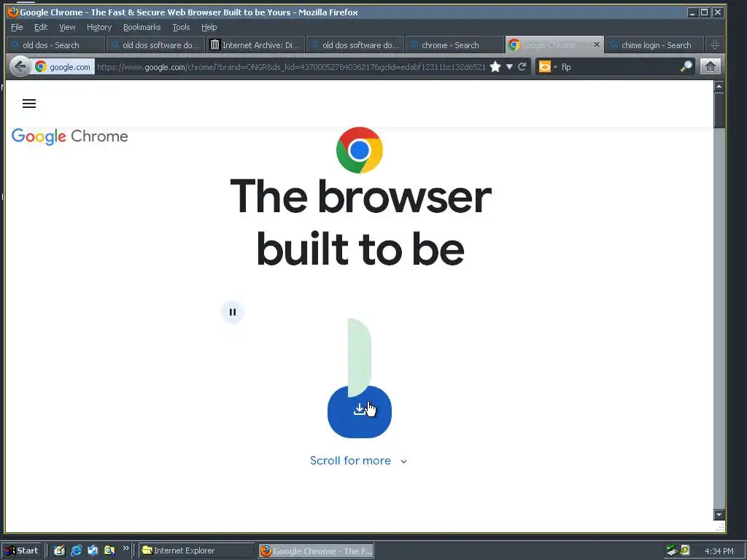The height and width of the screenshot is (560, 747).
Task: Click the third quick launch icon
Action: (93, 551)
